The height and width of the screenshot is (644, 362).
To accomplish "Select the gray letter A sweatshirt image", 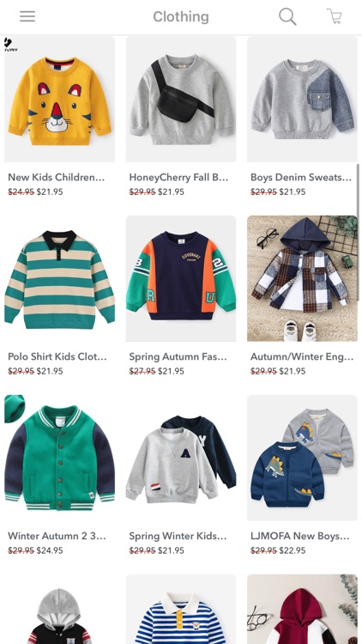I will (x=181, y=458).
